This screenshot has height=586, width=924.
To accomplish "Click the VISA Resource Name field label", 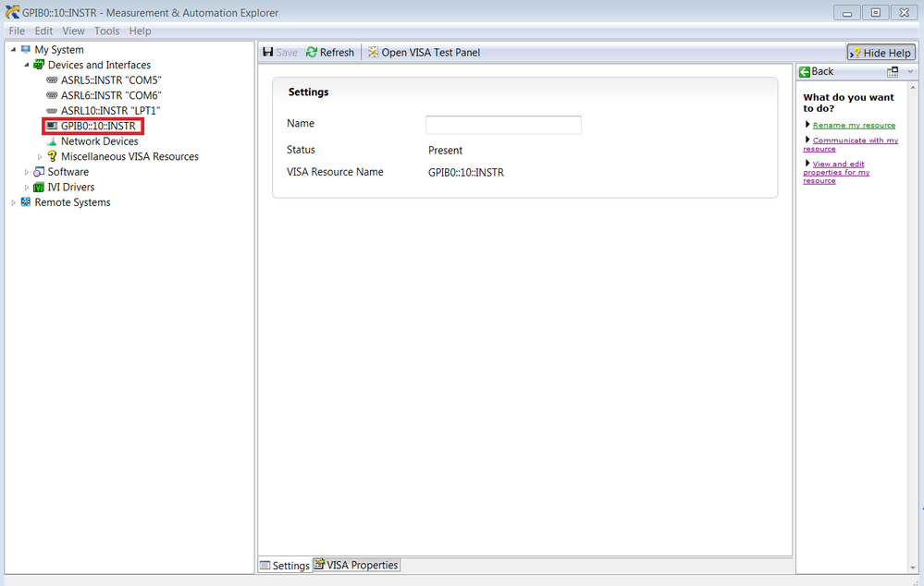I will point(335,172).
